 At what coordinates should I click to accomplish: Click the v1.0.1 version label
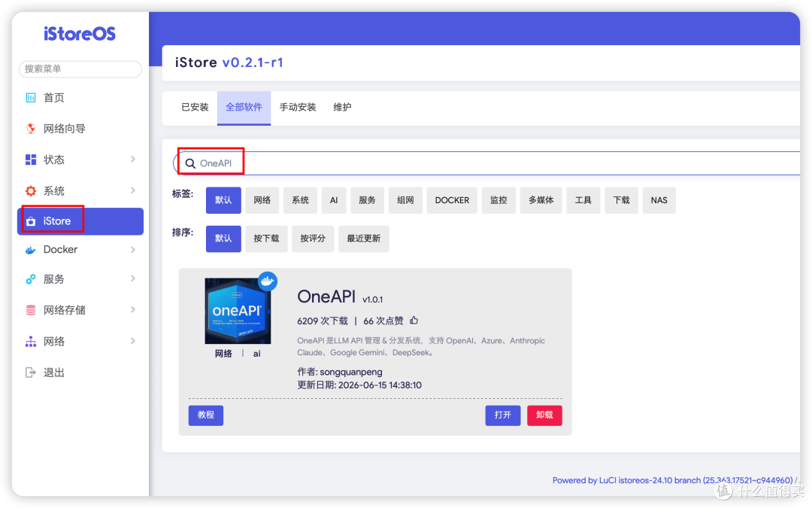(373, 300)
